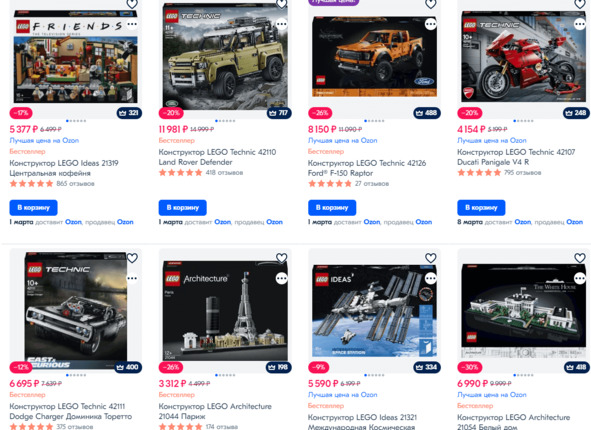Click crown badge 717 on Land Rover set
This screenshot has width=591, height=430.
click(279, 113)
